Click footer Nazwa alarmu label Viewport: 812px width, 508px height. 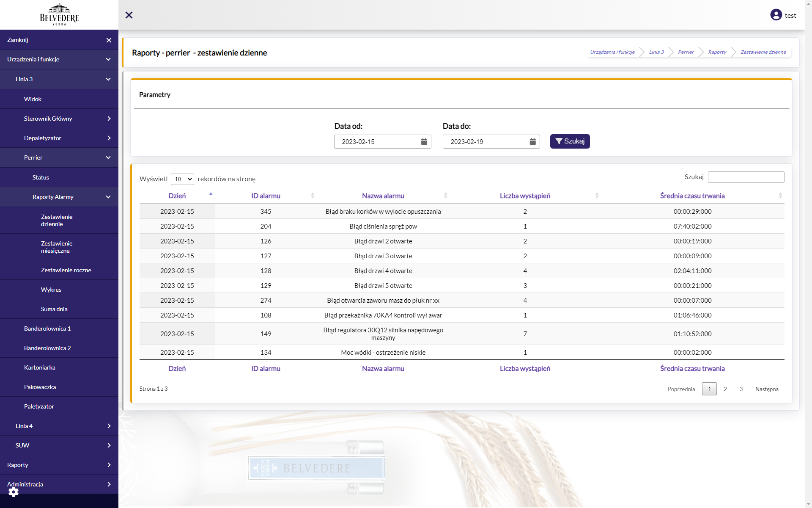(383, 368)
